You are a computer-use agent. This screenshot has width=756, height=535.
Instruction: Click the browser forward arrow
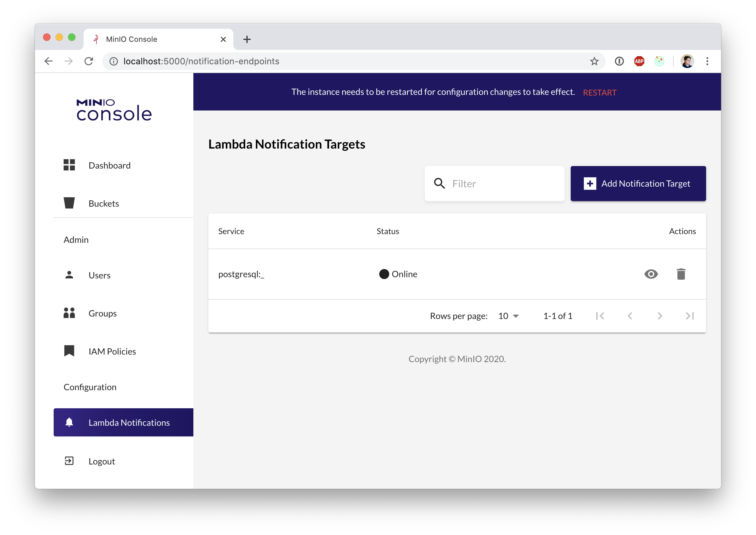click(69, 61)
